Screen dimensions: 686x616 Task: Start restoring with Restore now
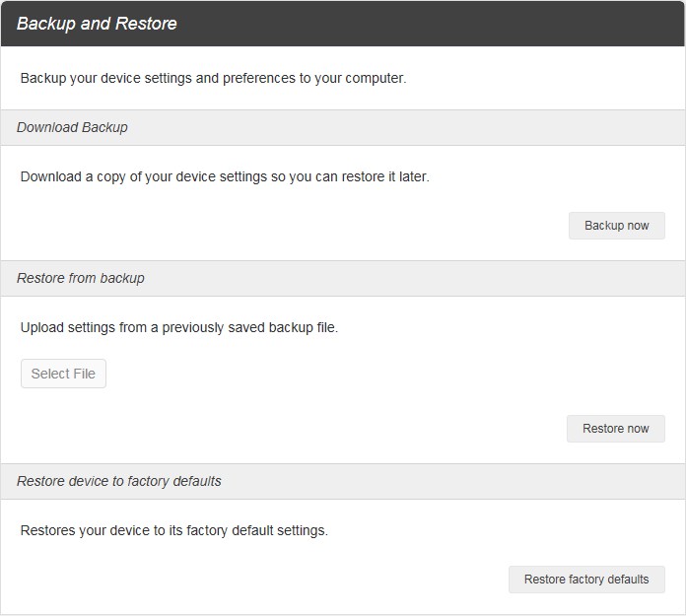[616, 429]
